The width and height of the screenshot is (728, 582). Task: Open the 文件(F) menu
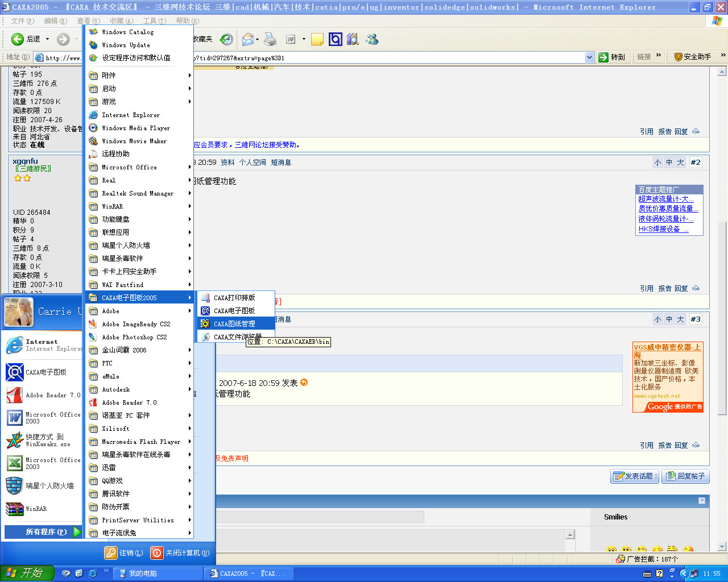coord(22,21)
